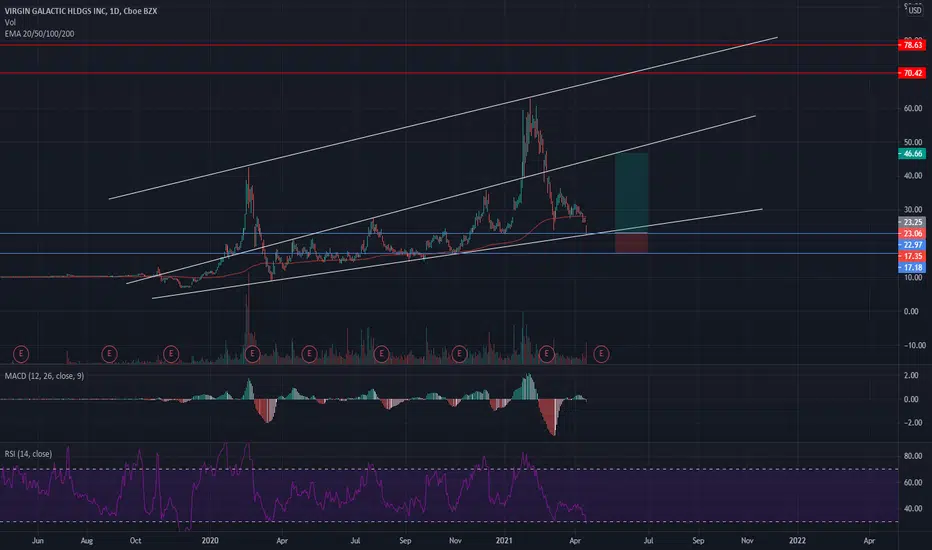932x550 pixels.
Task: Select the RSI (14, close) legend
Action: tap(28, 454)
